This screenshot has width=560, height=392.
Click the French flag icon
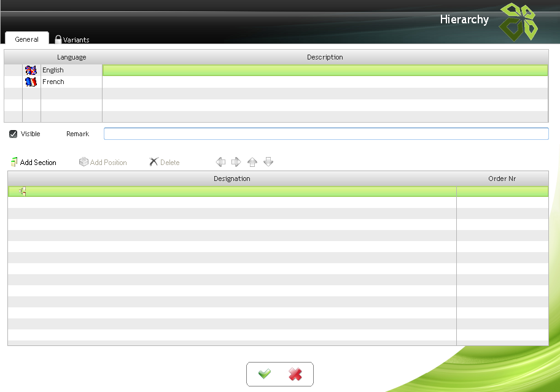coord(31,82)
